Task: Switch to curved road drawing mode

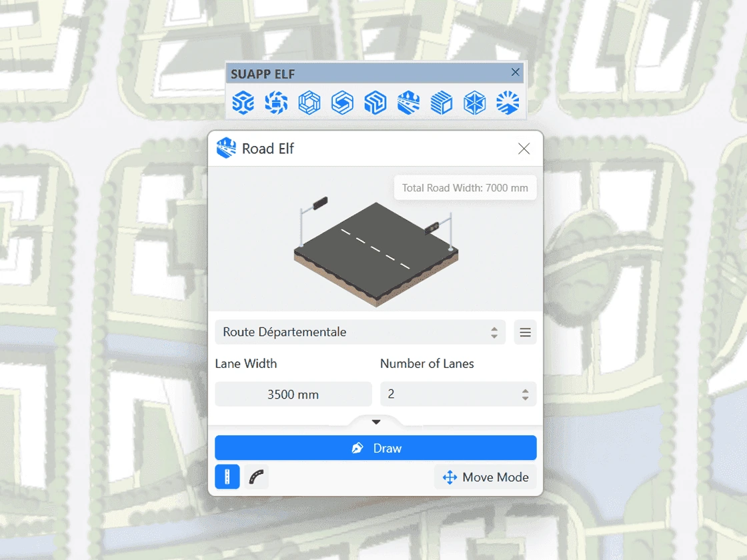Action: pyautogui.click(x=256, y=477)
